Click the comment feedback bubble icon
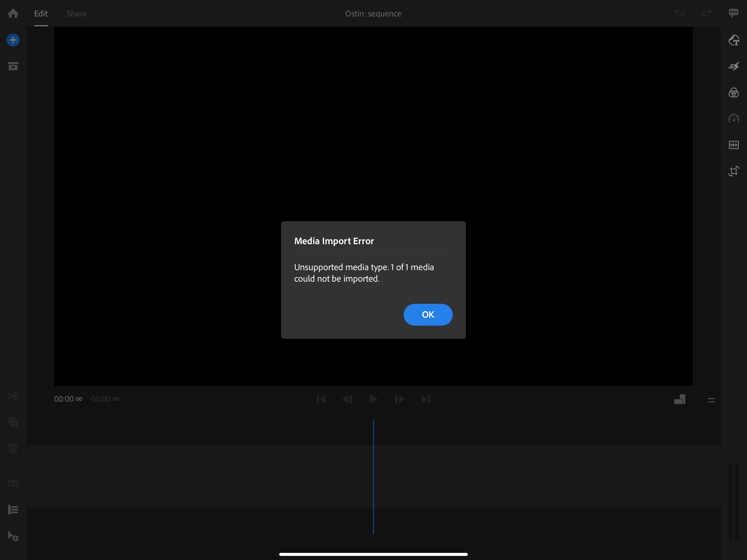This screenshot has height=560, width=747. click(x=733, y=13)
